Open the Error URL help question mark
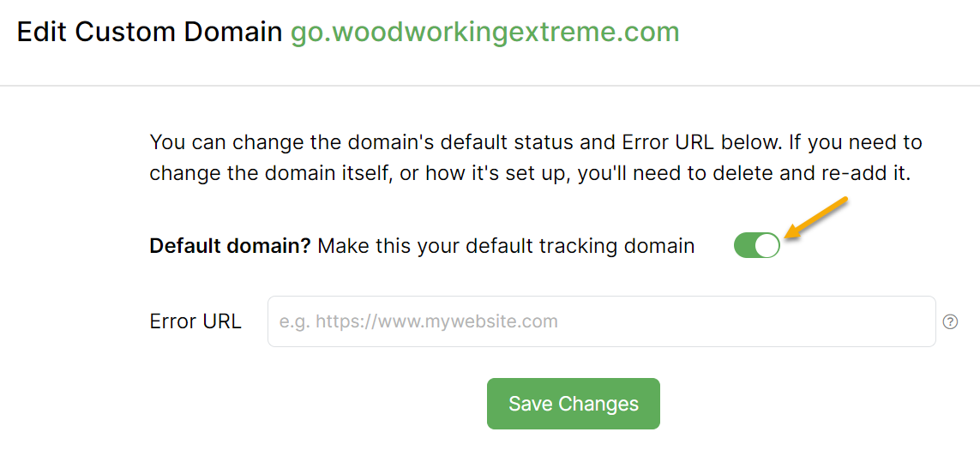This screenshot has height=450, width=980. pyautogui.click(x=950, y=322)
